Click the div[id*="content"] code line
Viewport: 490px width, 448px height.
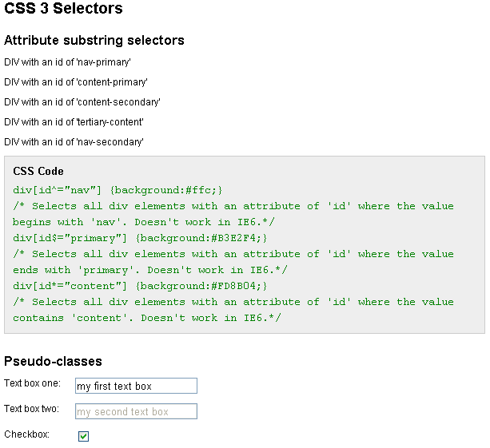(140, 286)
